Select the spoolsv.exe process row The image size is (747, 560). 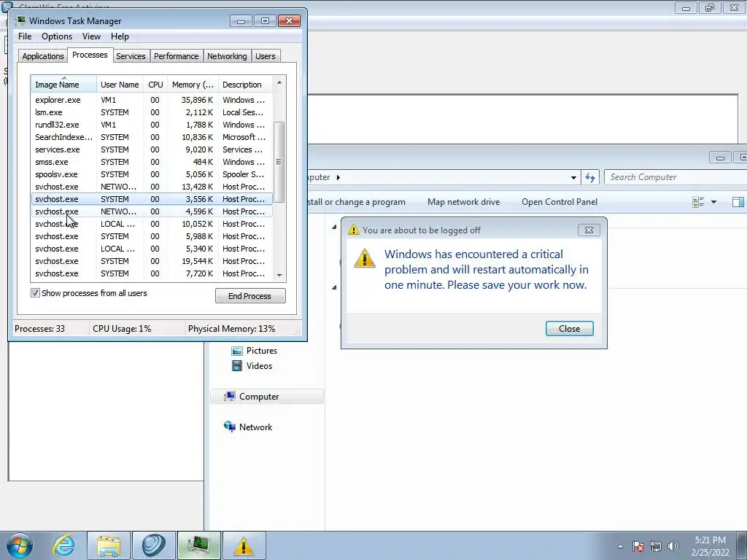coord(152,174)
